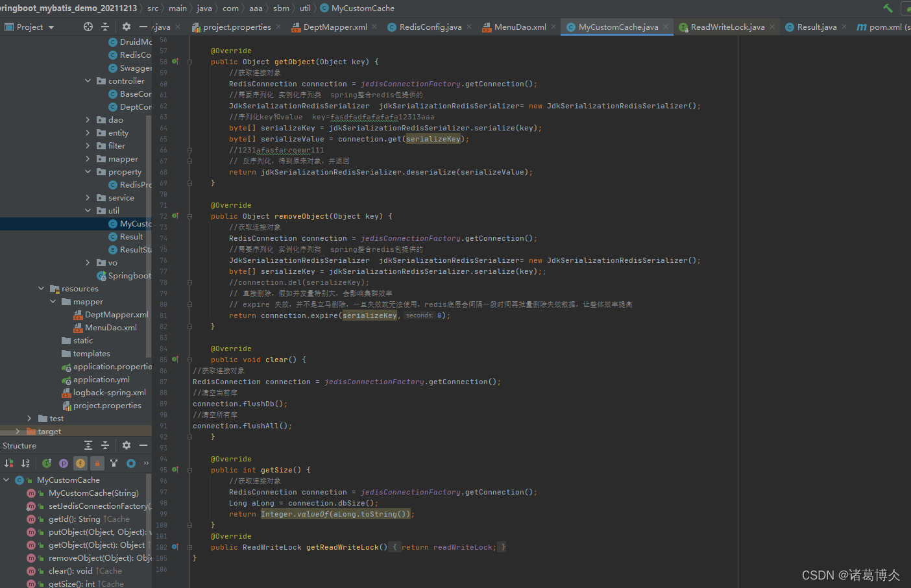Click Collapse All in Project panel
The width and height of the screenshot is (911, 588).
tap(105, 27)
